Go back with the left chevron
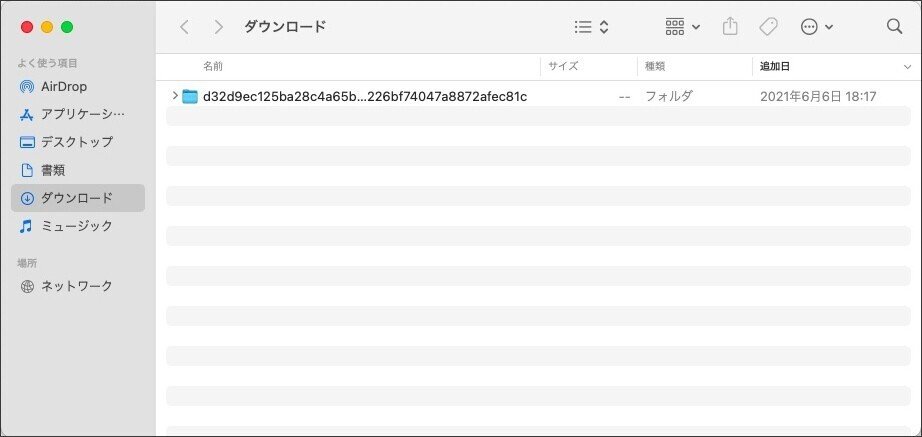The height and width of the screenshot is (437, 922). click(x=185, y=27)
